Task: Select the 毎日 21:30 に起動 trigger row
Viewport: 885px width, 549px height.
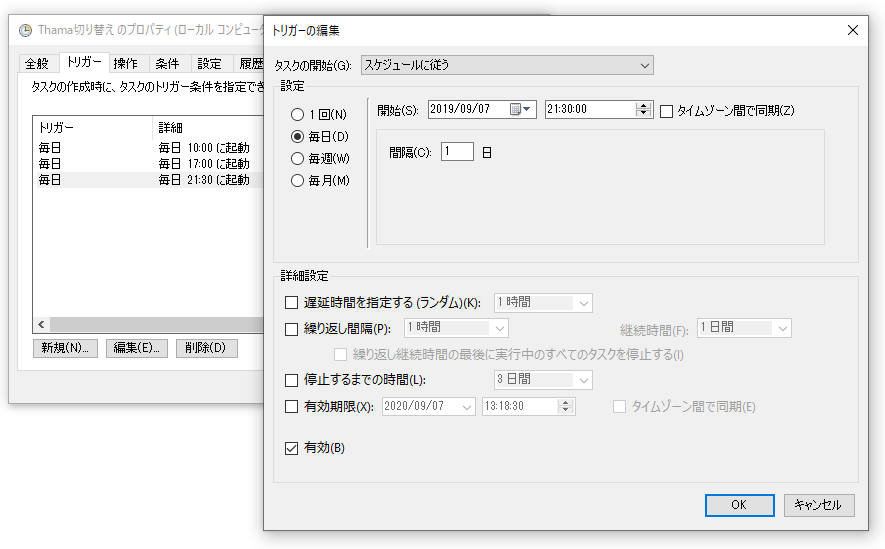Action: 148,180
